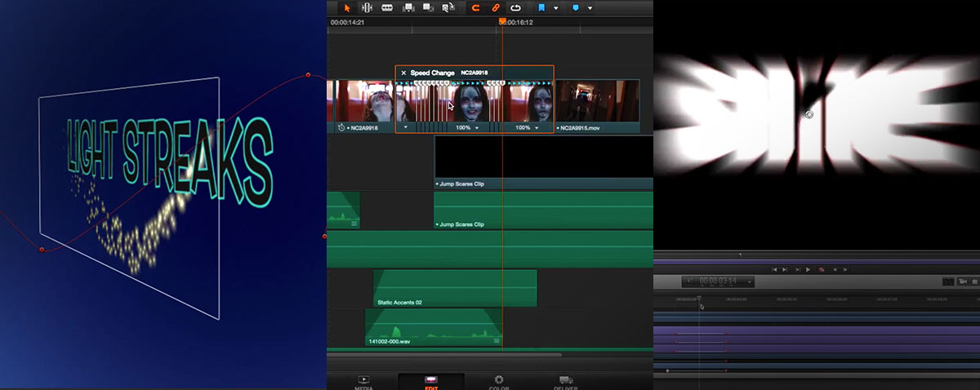Image resolution: width=980 pixels, height=390 pixels.
Task: Click the overwrite clip icon
Action: coord(428,7)
